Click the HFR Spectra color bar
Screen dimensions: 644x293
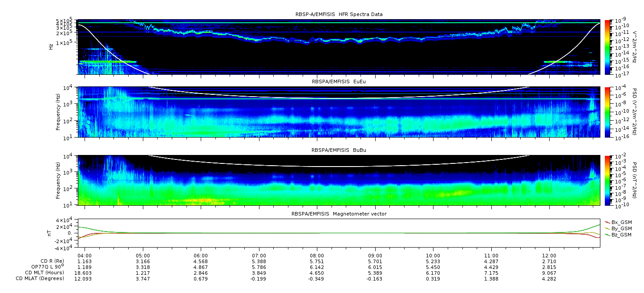click(x=608, y=47)
